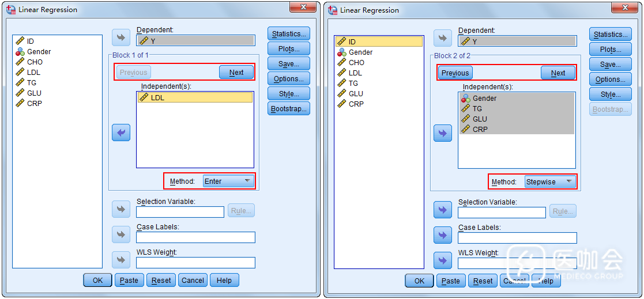This screenshot has width=644, height=299.
Task: Click WLS Weight arrow in Block 1 dialog
Action: (x=121, y=260)
